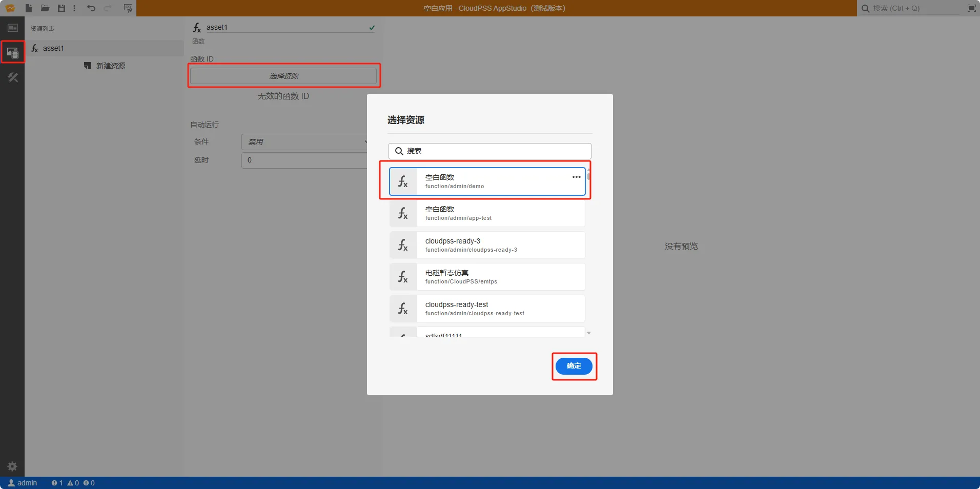Image resolution: width=980 pixels, height=489 pixels.
Task: Open the tools sidebar icon
Action: (x=12, y=77)
